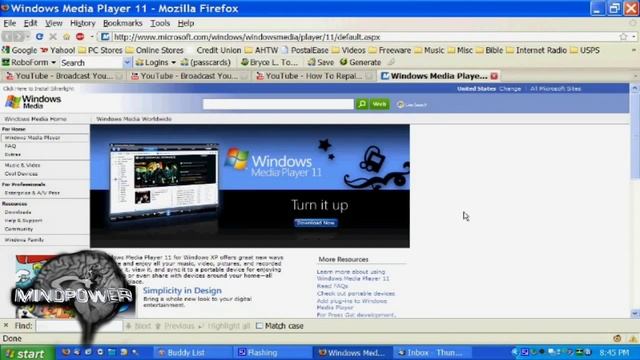
Task: Open the PC Stores bookmark folder
Action: [x=100, y=50]
